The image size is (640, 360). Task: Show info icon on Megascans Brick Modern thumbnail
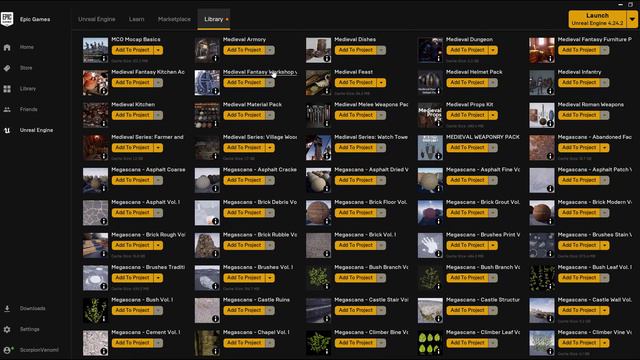coord(550,221)
